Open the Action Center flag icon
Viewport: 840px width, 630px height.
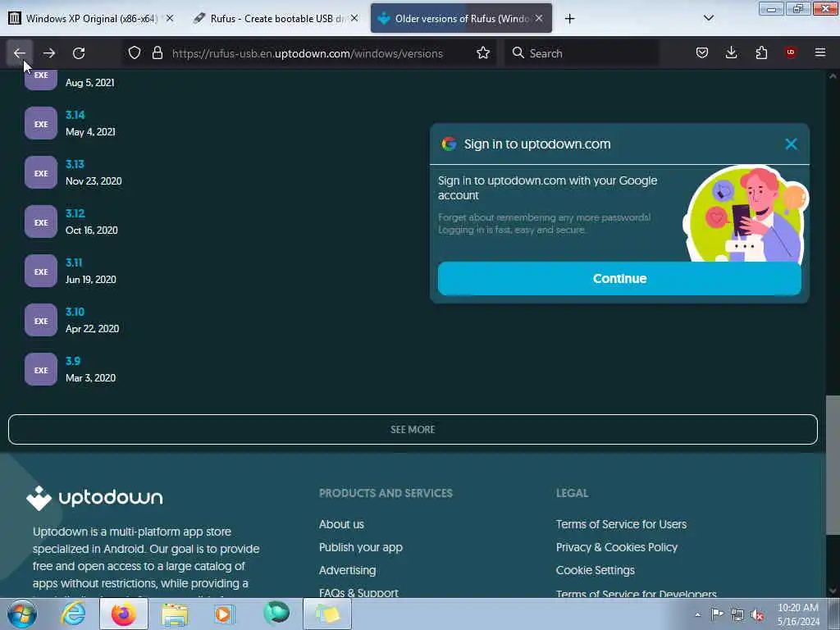click(x=717, y=614)
